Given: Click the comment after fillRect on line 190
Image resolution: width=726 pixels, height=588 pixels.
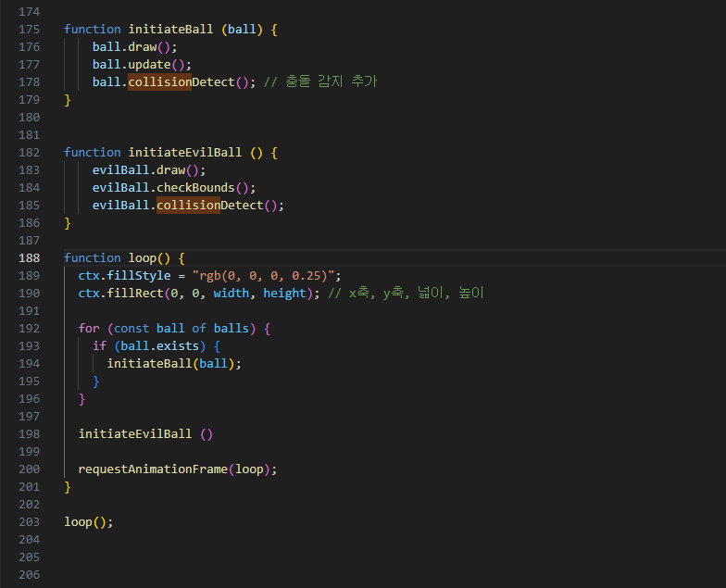Looking at the screenshot, I should 406,293.
